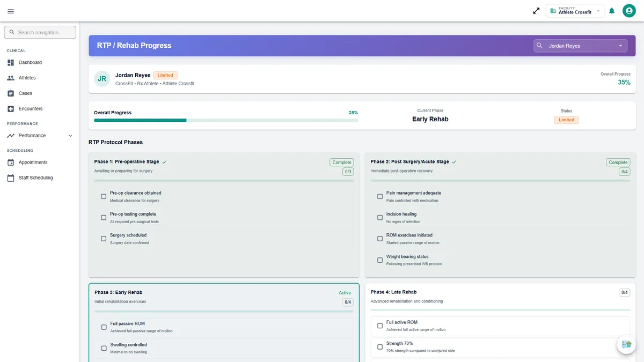This screenshot has height=362, width=644.
Task: Open the Athlete Crossfit facility dropdown
Action: click(575, 11)
